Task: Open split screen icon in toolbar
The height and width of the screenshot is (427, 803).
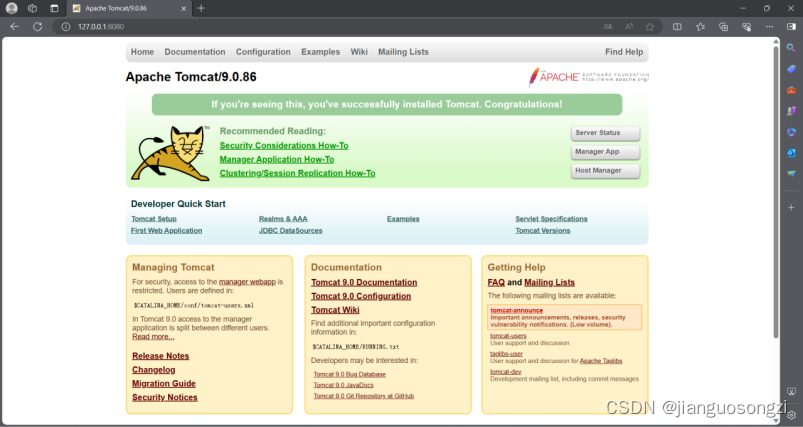Action: (677, 27)
